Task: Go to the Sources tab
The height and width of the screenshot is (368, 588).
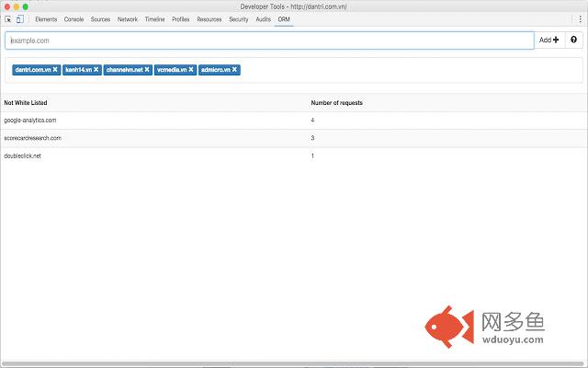Action: coord(100,19)
